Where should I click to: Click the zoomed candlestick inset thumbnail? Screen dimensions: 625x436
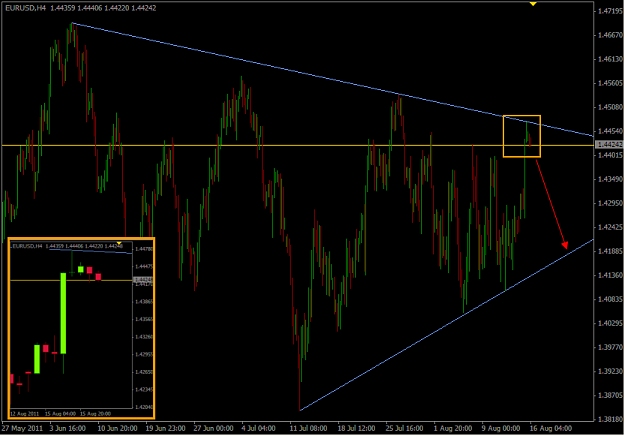click(81, 328)
